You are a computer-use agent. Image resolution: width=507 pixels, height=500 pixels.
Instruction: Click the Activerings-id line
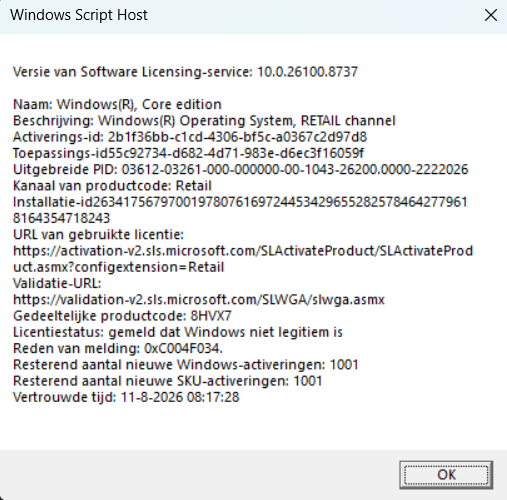[190, 137]
